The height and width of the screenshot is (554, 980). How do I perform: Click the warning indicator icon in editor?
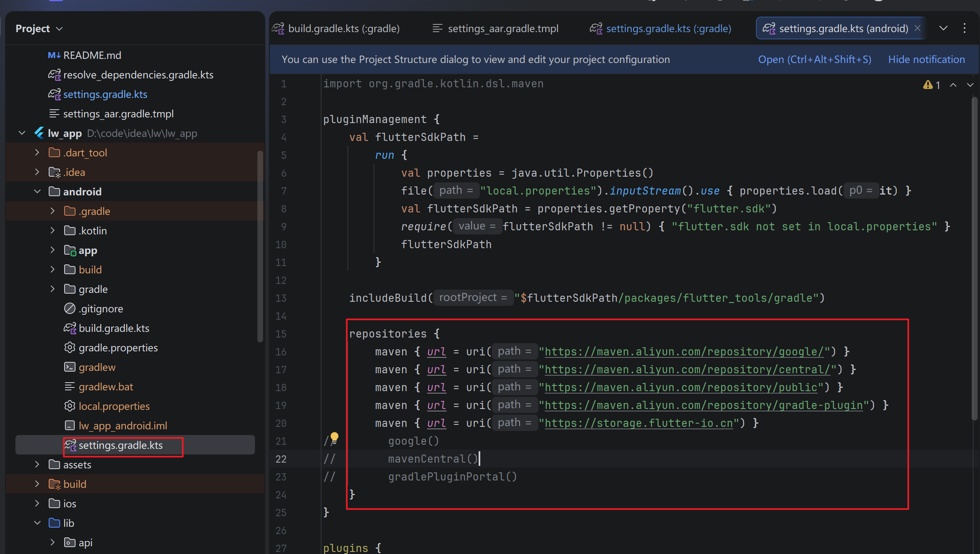point(928,85)
